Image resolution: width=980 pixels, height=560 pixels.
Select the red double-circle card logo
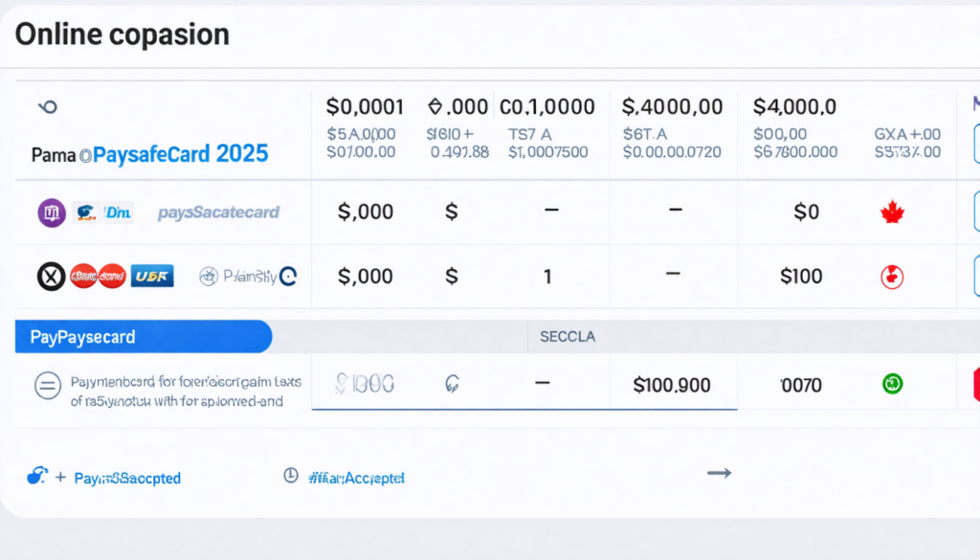(99, 277)
